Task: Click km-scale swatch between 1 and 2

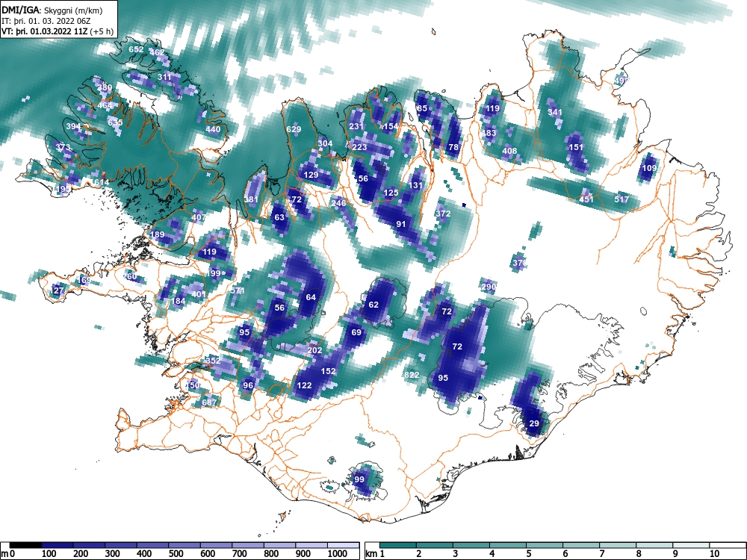Action: point(398,545)
